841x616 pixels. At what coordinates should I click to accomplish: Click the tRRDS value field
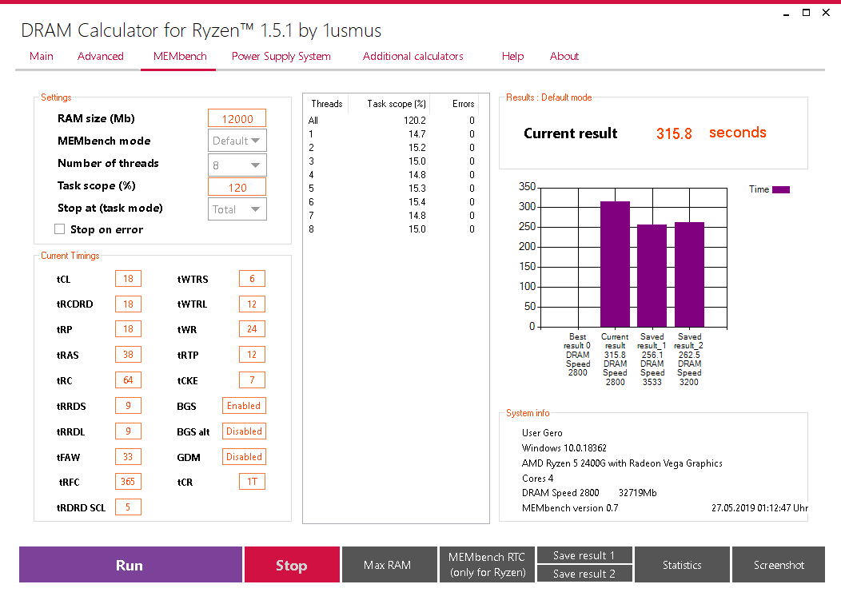128,405
